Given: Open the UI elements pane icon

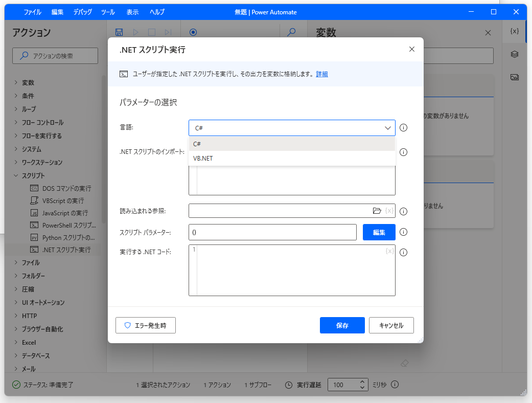Looking at the screenshot, I should (x=515, y=54).
